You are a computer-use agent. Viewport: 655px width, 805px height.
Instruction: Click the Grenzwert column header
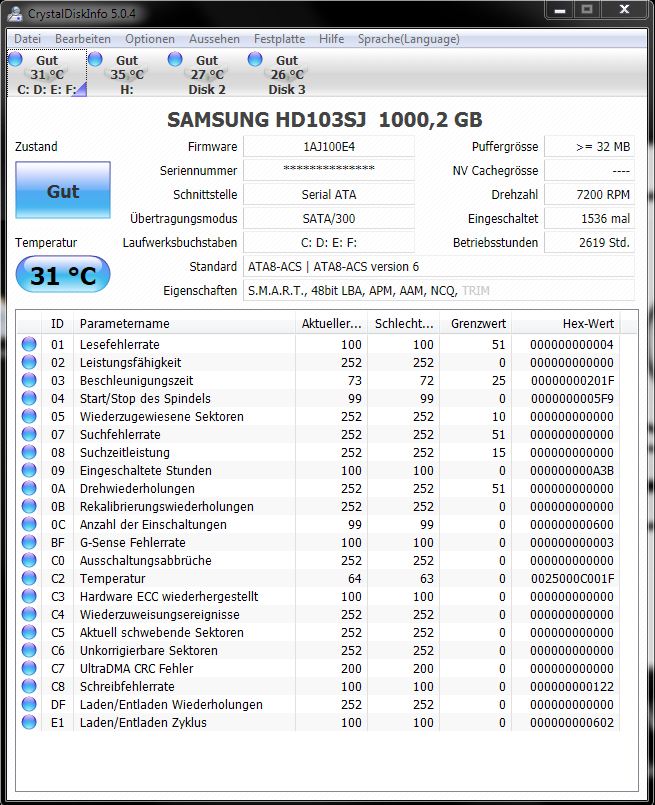pyautogui.click(x=476, y=323)
